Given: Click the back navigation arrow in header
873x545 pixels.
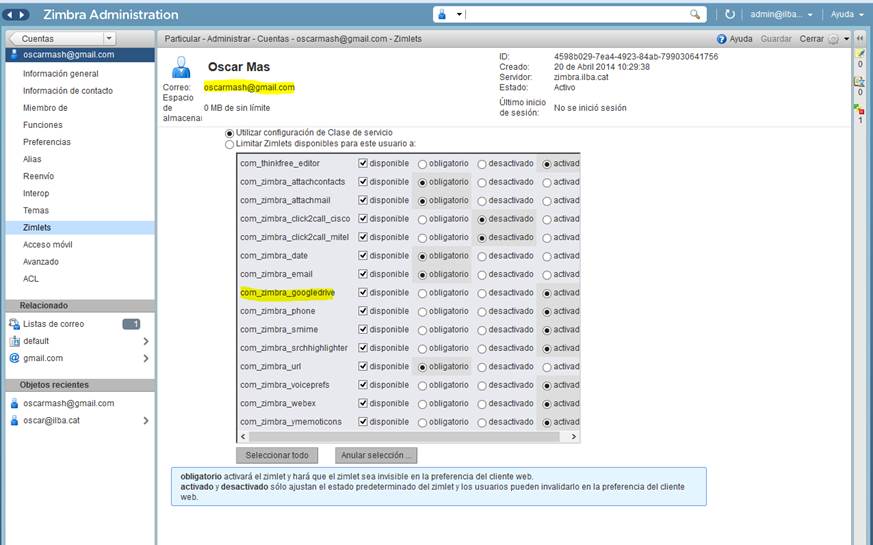Looking at the screenshot, I should click(11, 15).
